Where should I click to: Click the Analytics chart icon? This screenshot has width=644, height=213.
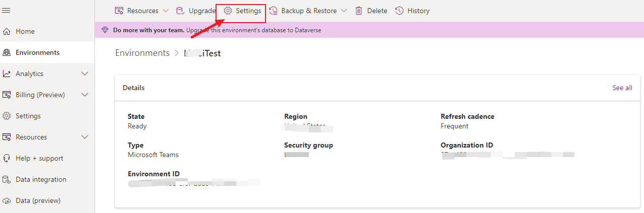(x=7, y=74)
